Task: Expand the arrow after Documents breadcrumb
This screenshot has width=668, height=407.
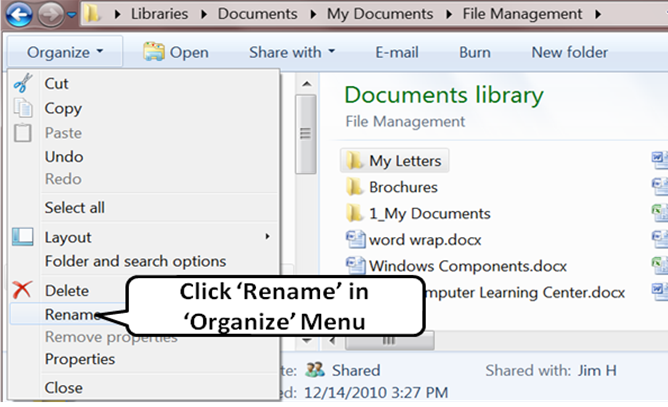Action: click(x=313, y=14)
